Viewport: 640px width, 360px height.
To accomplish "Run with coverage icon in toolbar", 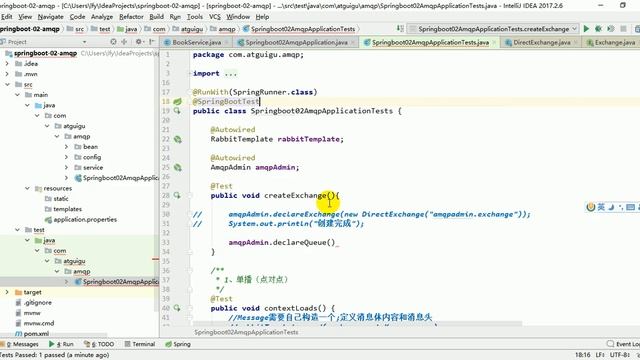I will point(611,29).
